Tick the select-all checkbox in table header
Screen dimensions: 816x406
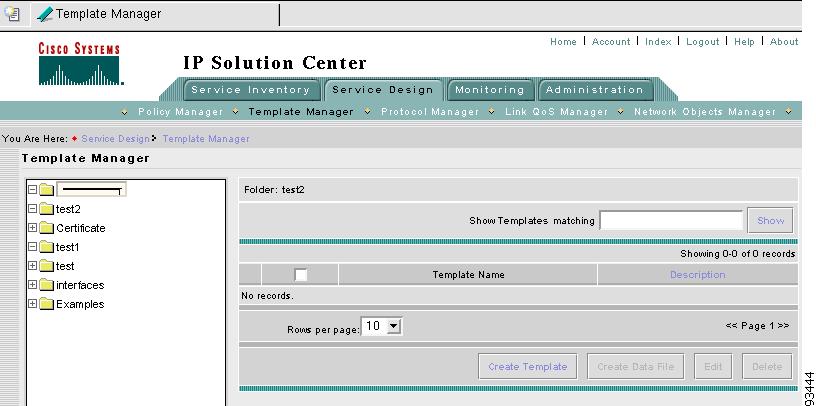click(300, 275)
